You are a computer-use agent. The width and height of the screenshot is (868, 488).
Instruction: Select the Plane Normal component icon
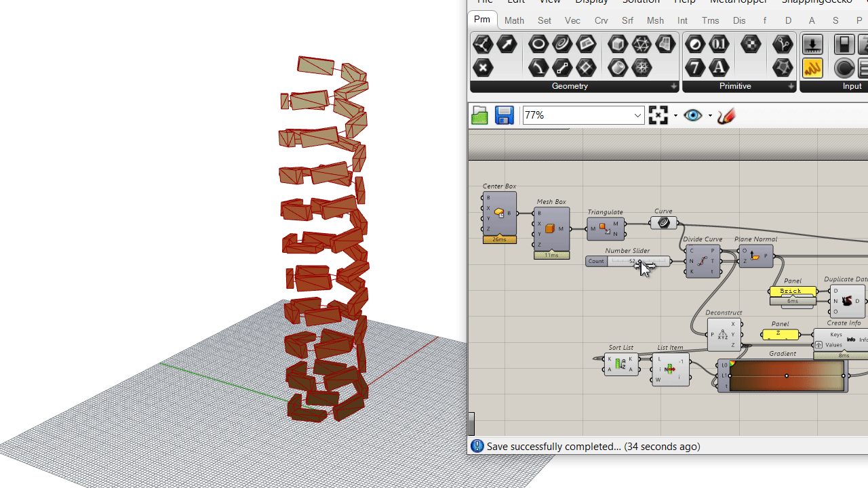point(755,256)
